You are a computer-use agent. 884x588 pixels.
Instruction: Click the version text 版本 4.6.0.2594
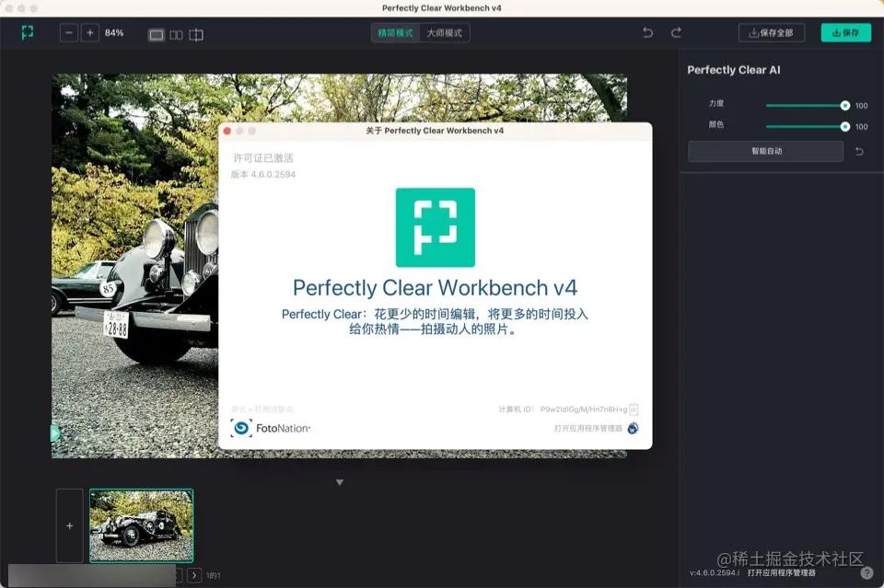(263, 175)
